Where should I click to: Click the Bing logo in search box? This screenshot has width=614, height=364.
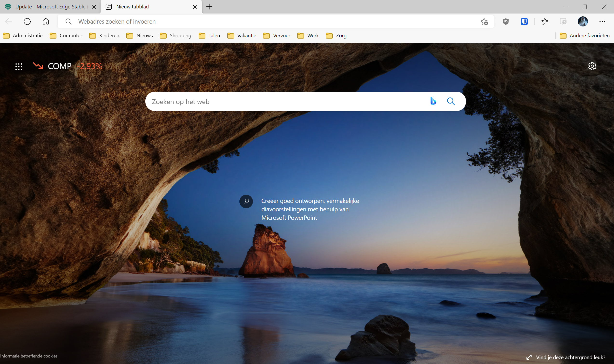click(x=433, y=101)
